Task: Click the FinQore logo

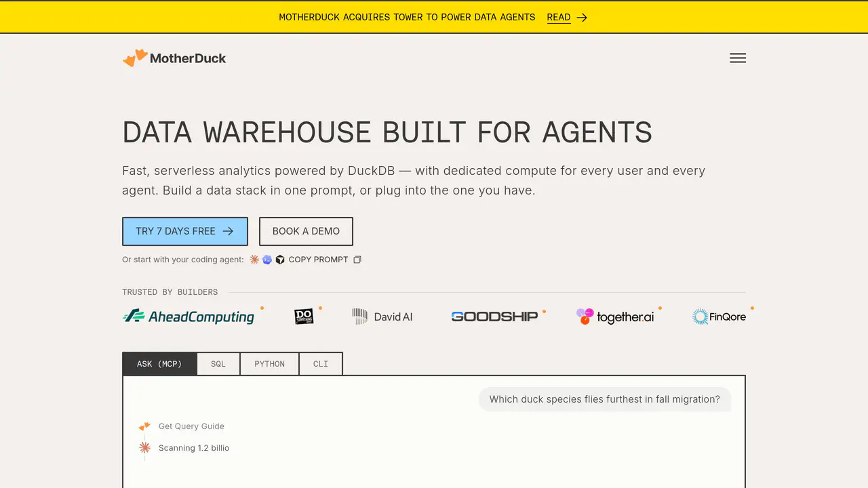Action: [719, 317]
